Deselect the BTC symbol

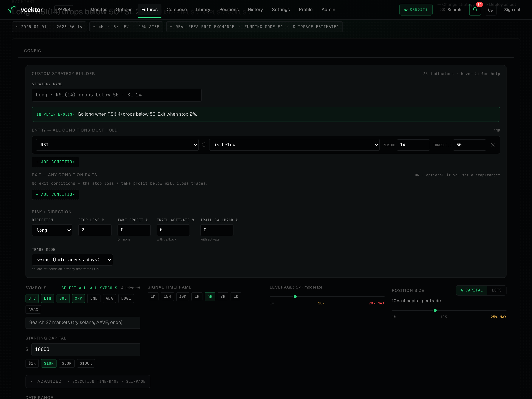[32, 298]
